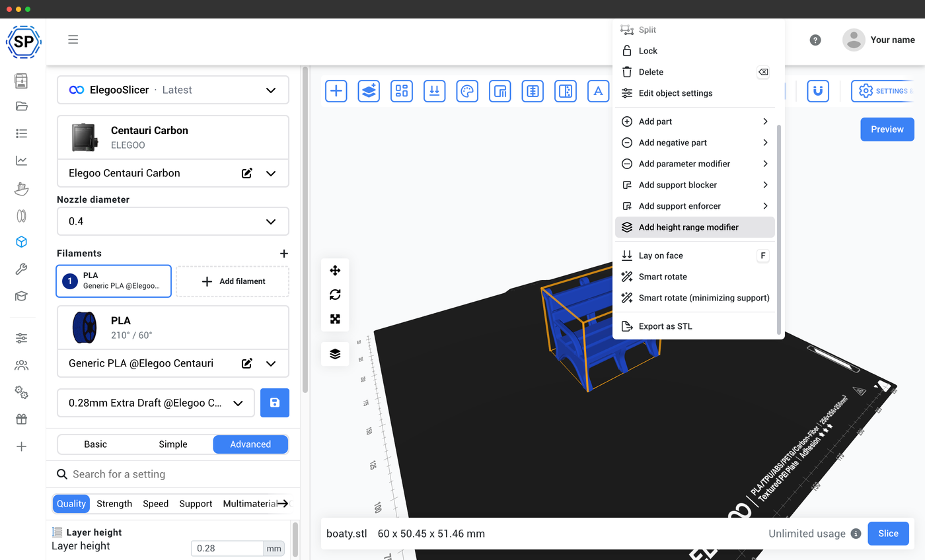The image size is (925, 560).
Task: Select the seam painting toolbar icon
Action: pyautogui.click(x=533, y=91)
